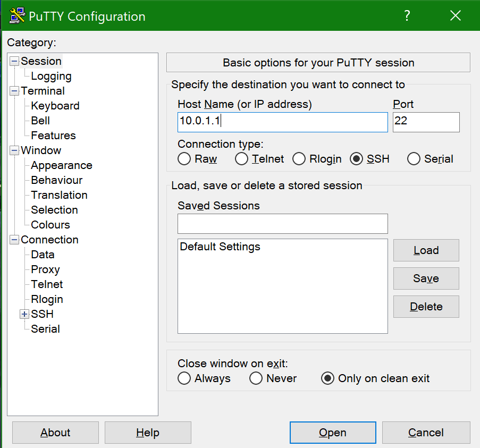Save the current session settings
The image size is (480, 448).
(x=426, y=278)
